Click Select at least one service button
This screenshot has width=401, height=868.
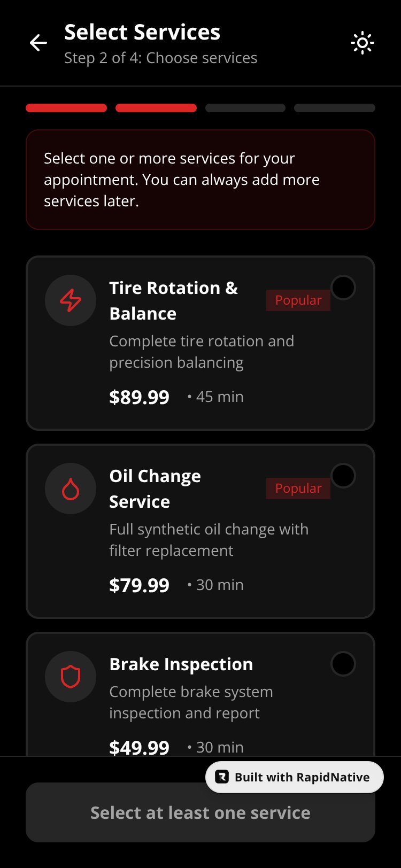pos(200,812)
